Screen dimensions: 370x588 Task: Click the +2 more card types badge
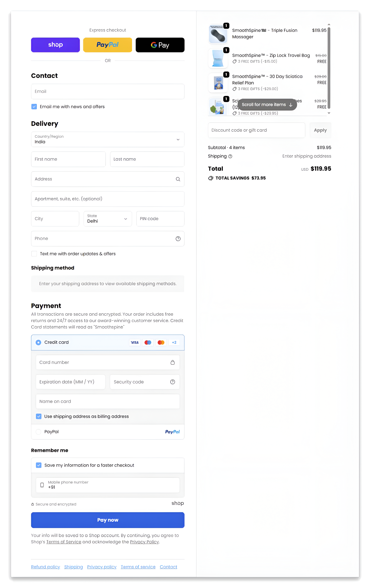(x=174, y=342)
